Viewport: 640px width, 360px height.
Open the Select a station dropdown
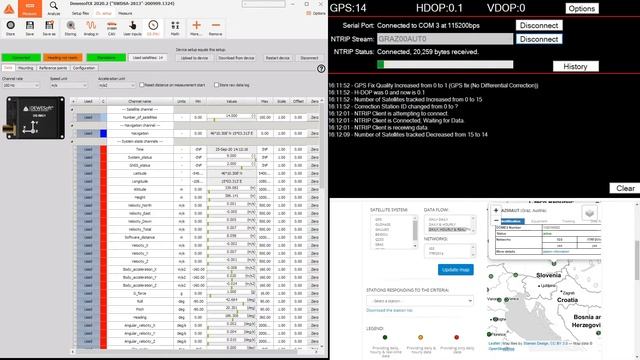(420, 301)
